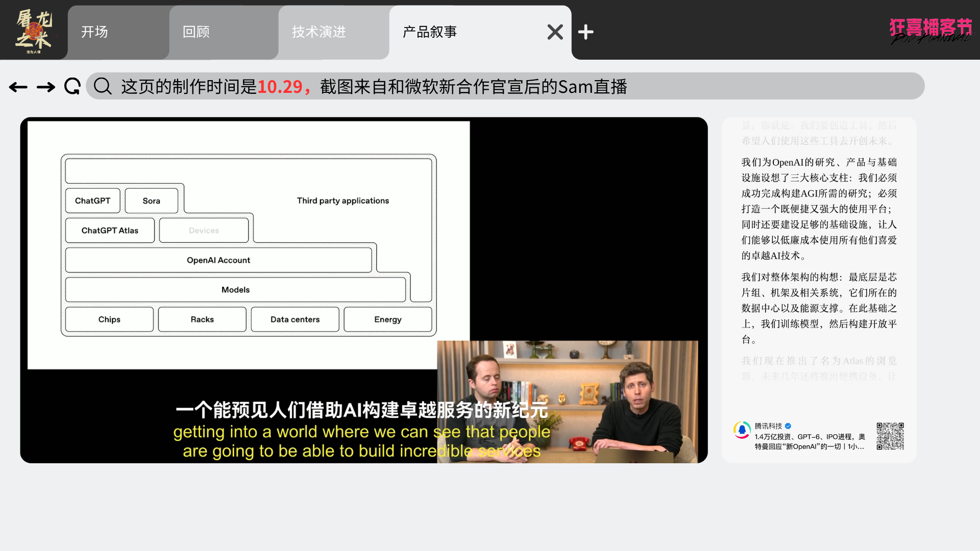Open the 腾讯科技 article title link
The height and width of the screenshot is (551, 980).
[810, 441]
